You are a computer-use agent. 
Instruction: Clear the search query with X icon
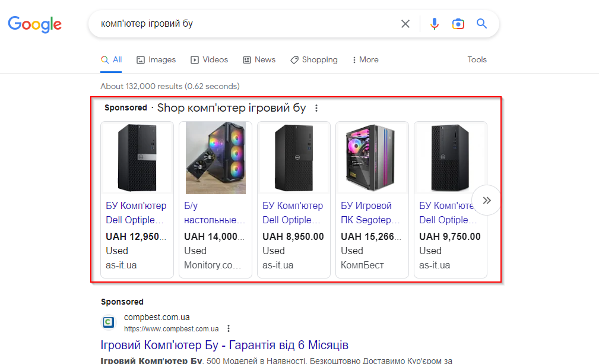coord(405,24)
